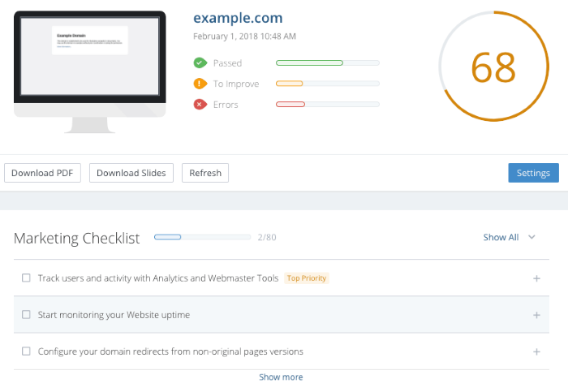Click the plus icon for uptime monitoring row
The width and height of the screenshot is (568, 392).
point(536,315)
